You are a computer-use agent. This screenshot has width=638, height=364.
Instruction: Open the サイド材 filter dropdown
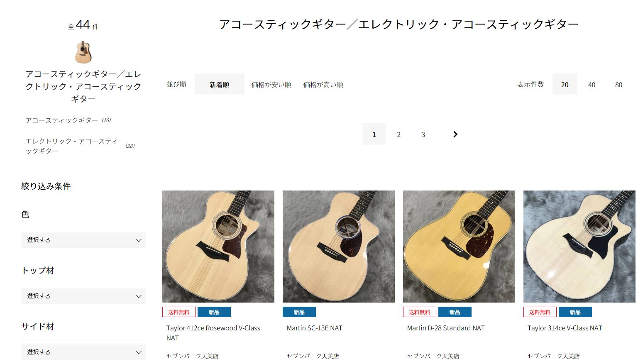(x=83, y=352)
